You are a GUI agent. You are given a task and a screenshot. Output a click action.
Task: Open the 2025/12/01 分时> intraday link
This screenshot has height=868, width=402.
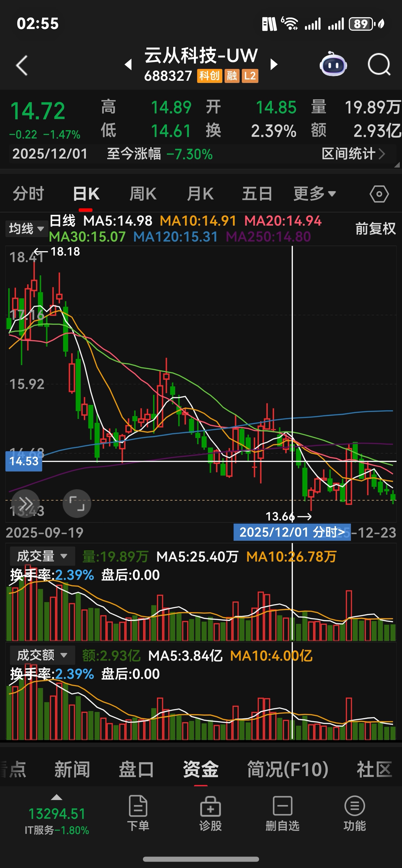(292, 532)
